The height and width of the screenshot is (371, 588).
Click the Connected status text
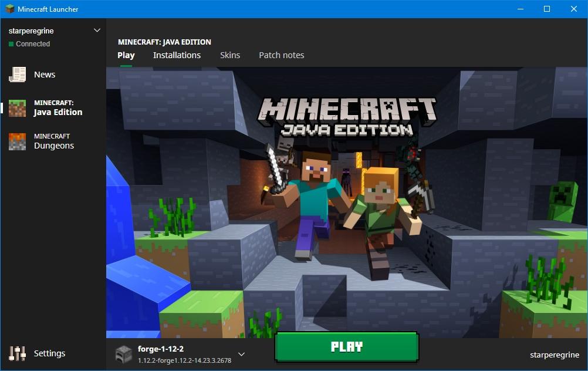click(x=33, y=44)
